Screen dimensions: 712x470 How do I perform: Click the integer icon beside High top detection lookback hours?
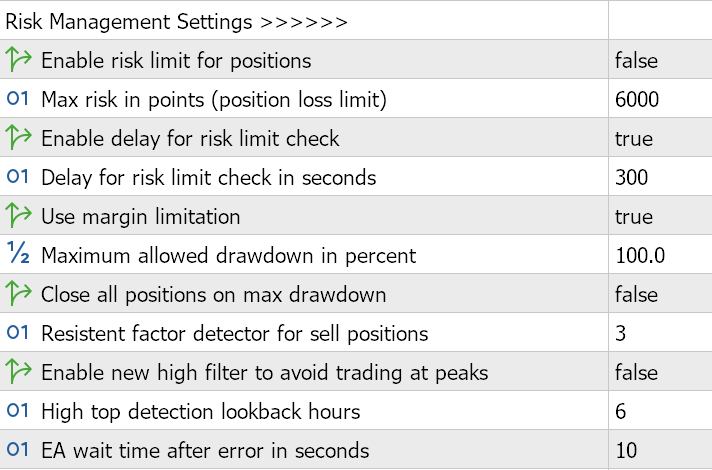click(18, 411)
